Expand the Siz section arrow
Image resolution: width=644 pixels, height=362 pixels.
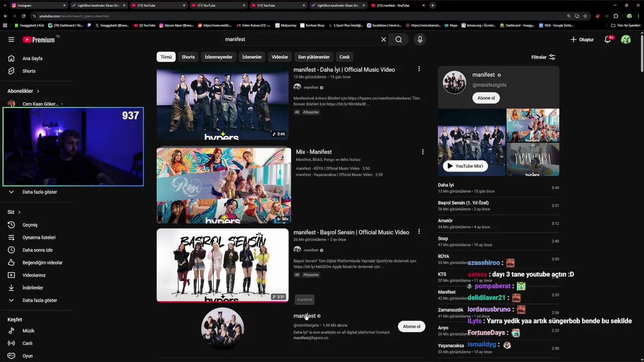[20, 212]
